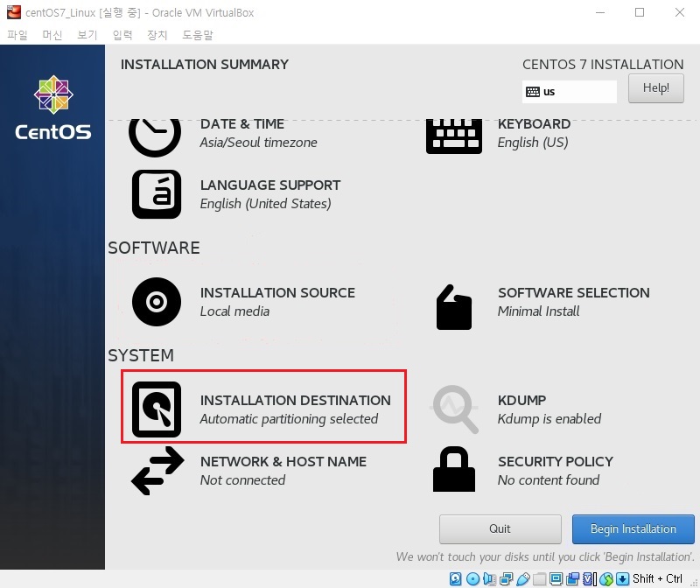
Task: Click Local media source text
Action: click(x=234, y=311)
